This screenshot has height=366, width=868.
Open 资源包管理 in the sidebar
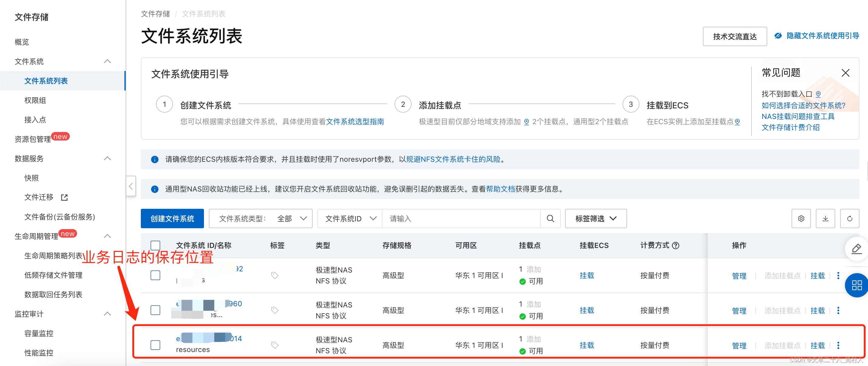click(x=33, y=139)
